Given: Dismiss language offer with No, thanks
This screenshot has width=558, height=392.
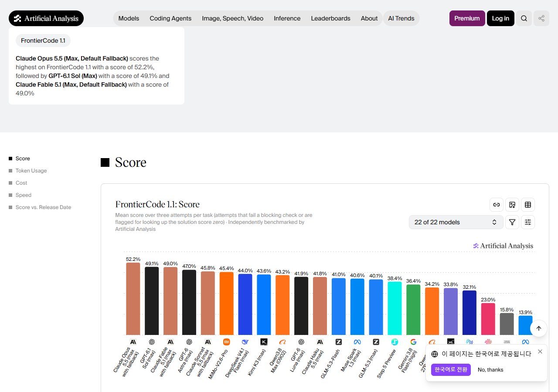Looking at the screenshot, I should coord(490,370).
